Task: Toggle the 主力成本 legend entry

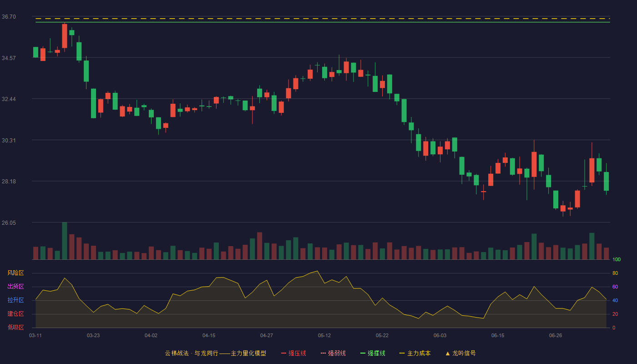Action: click(415, 353)
